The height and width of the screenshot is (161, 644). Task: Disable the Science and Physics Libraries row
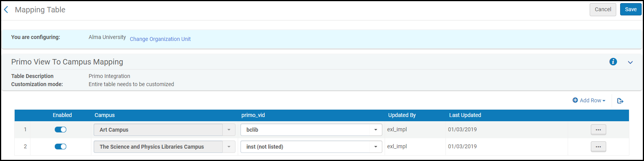pyautogui.click(x=61, y=147)
